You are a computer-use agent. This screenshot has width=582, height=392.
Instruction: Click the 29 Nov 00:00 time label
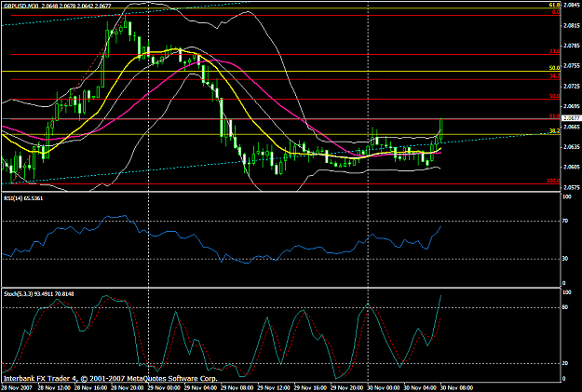click(163, 388)
